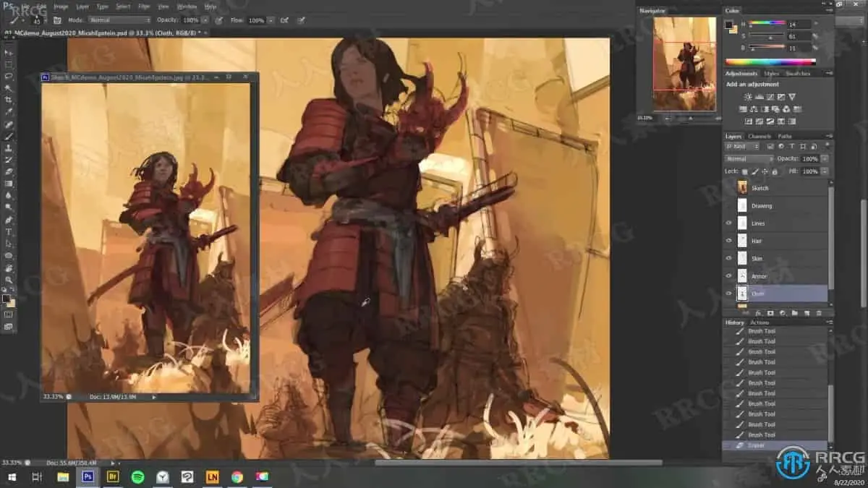Click the foreground color swatch in toolbox

(x=7, y=298)
